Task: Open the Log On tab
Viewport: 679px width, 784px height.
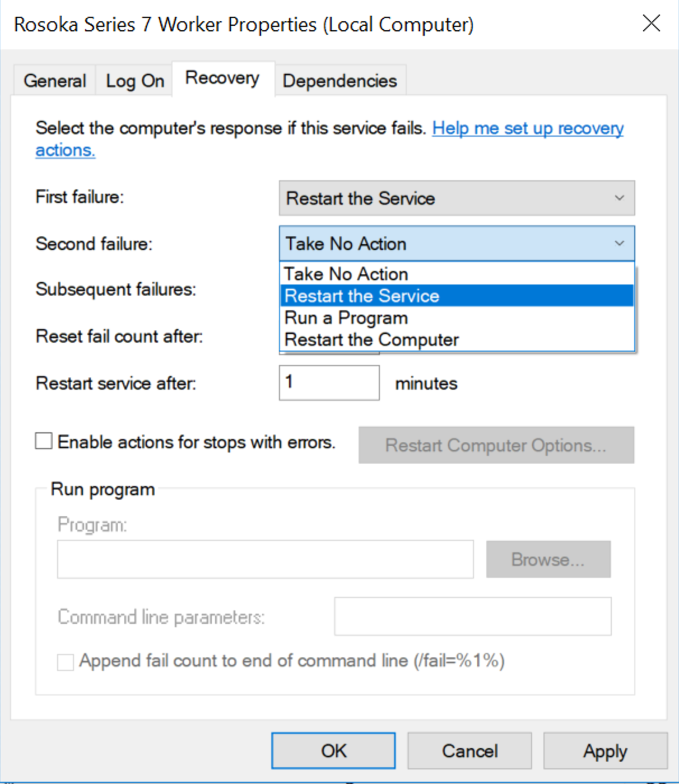Action: coord(134,81)
